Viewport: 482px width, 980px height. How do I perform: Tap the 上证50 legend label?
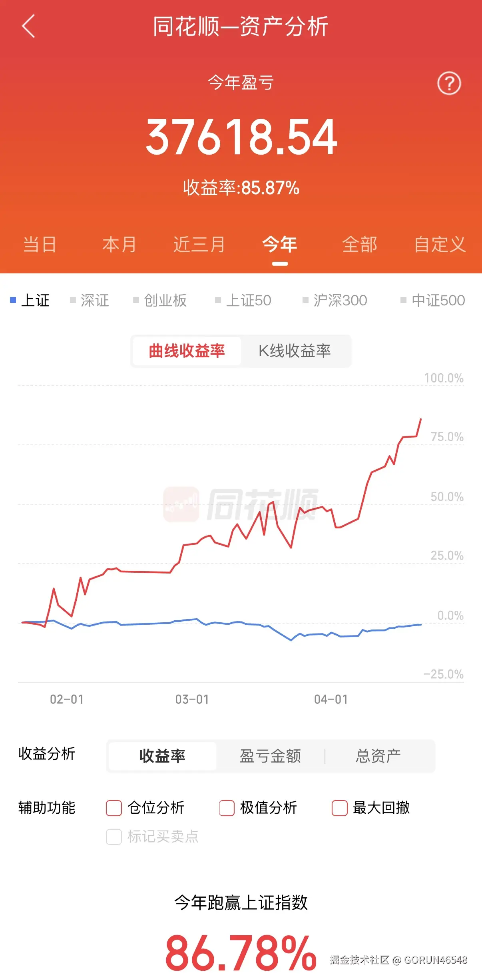pyautogui.click(x=249, y=300)
